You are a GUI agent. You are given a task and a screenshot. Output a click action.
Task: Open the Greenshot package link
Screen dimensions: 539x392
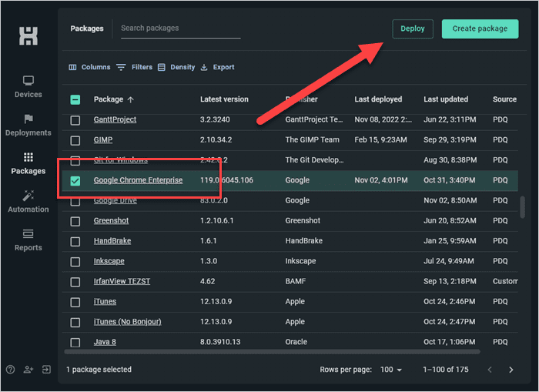[111, 220]
